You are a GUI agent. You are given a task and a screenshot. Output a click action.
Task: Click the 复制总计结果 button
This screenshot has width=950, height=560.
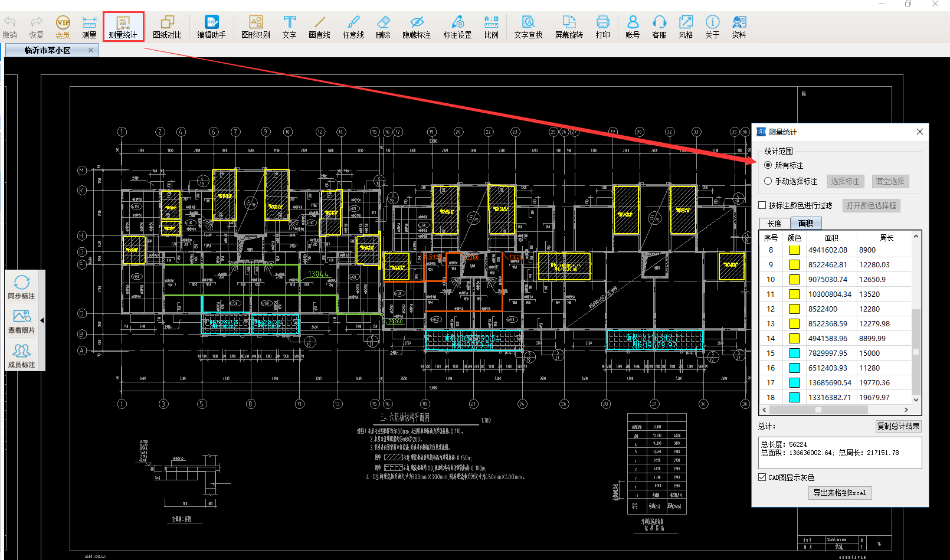pyautogui.click(x=897, y=426)
